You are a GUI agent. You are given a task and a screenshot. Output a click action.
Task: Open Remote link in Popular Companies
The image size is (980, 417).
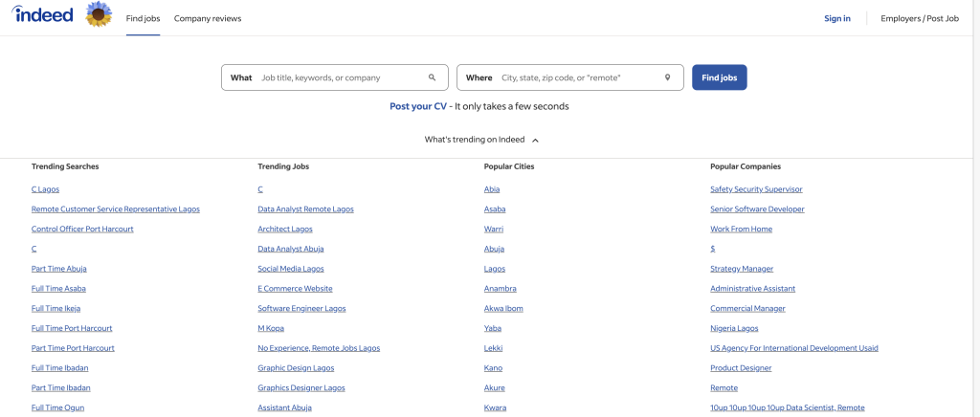[724, 387]
